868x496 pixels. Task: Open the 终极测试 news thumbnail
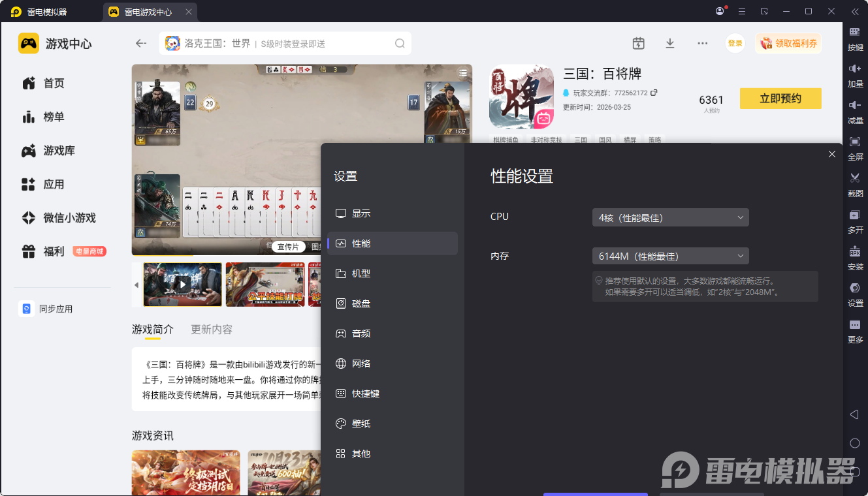(186, 473)
